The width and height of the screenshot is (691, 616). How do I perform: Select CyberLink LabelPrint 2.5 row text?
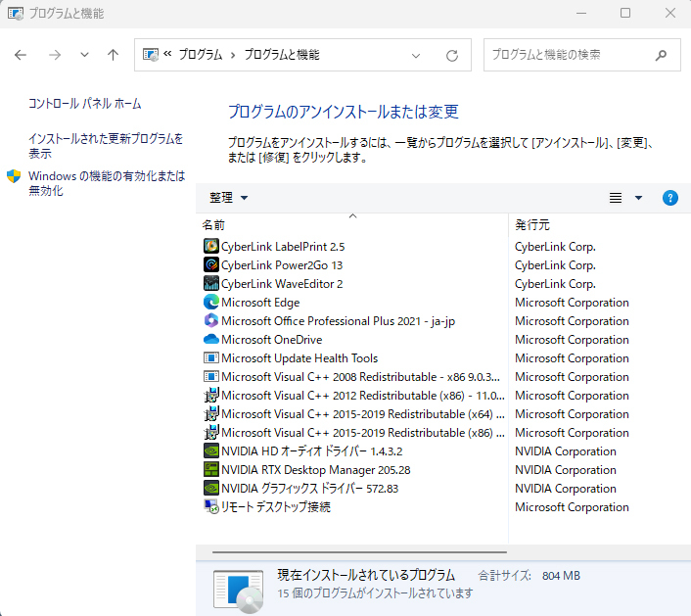point(283,247)
